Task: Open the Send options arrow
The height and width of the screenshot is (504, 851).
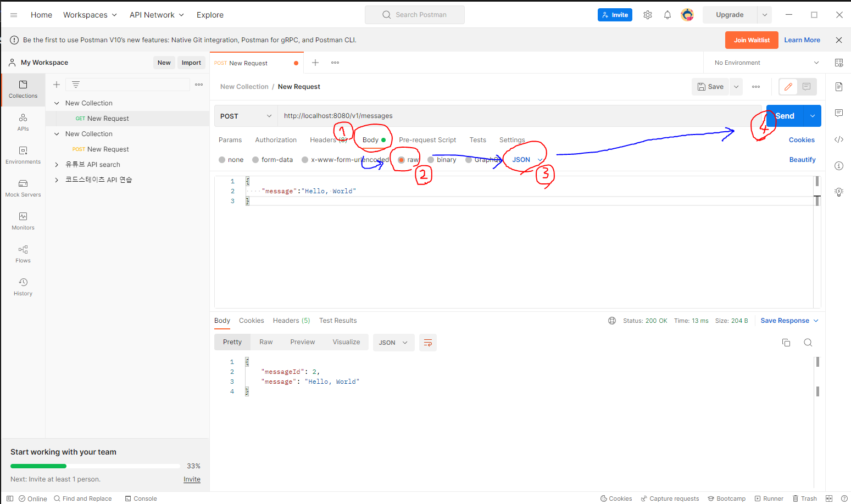Action: 813,116
